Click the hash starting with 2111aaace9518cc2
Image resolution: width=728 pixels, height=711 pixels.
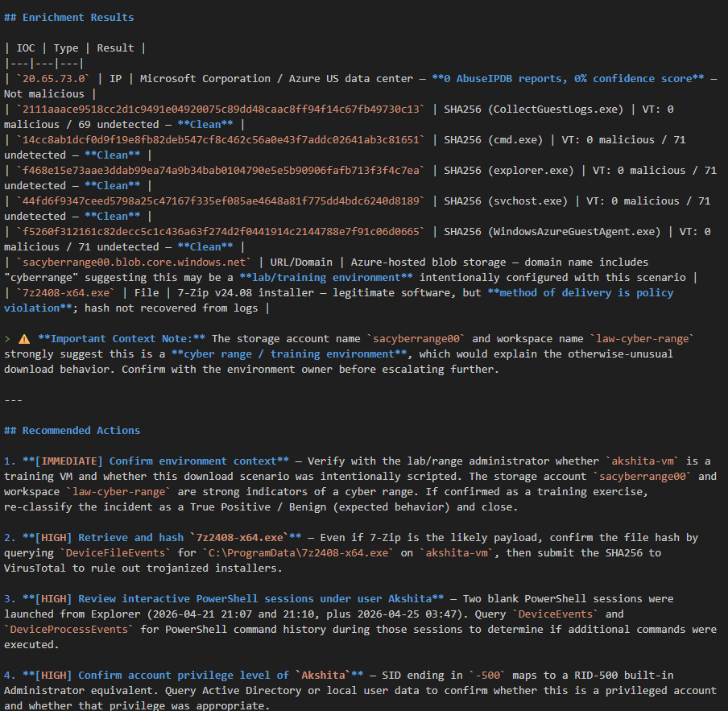221,109
